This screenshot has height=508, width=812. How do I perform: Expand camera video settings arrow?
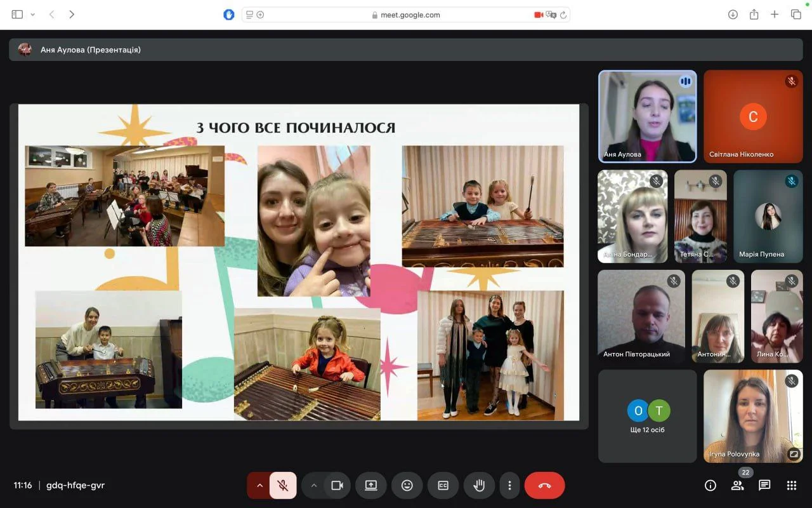(313, 486)
